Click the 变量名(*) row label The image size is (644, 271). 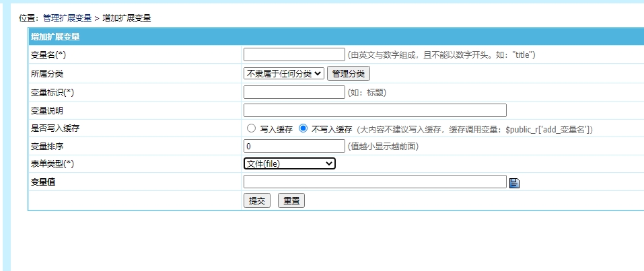(48, 55)
